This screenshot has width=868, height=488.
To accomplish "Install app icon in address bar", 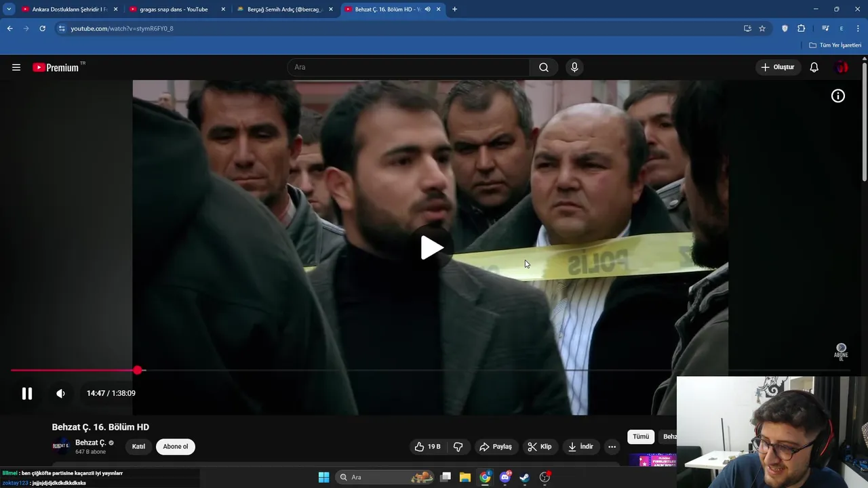I will point(747,28).
